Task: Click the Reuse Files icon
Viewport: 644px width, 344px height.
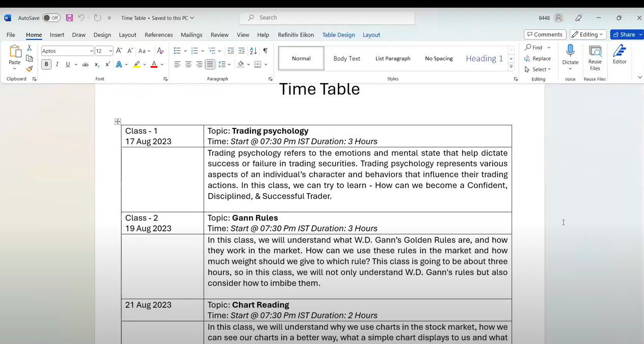Action: [x=595, y=51]
